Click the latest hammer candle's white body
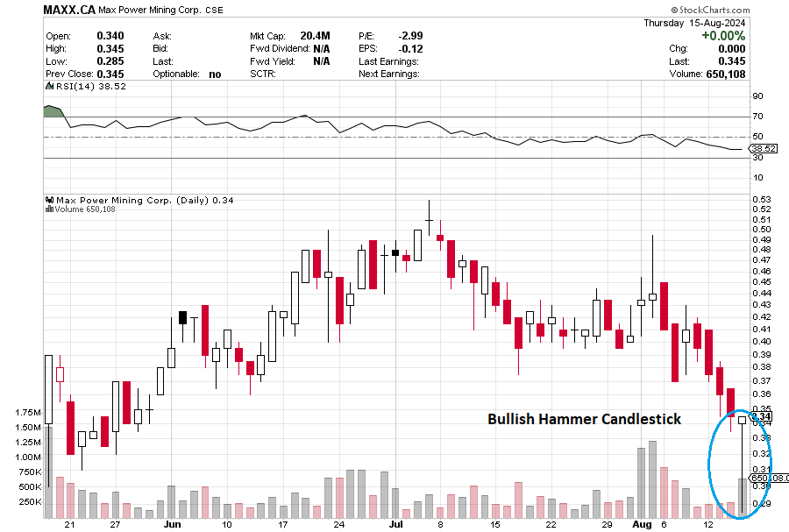The image size is (789, 532). click(743, 420)
